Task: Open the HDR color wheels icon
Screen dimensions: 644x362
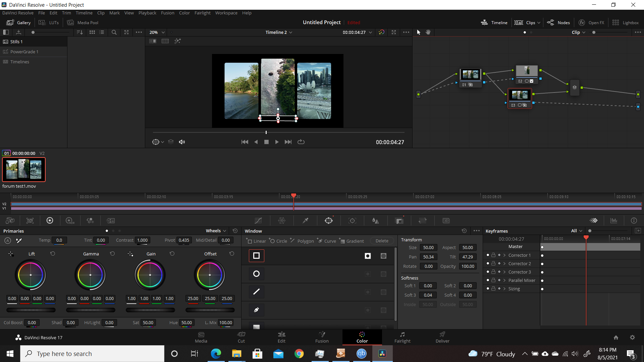Action: click(70, 221)
